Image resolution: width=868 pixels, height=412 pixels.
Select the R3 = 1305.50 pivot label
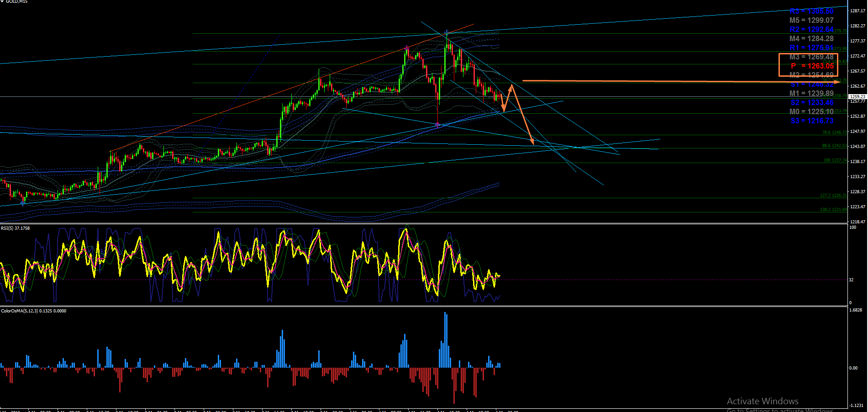(812, 11)
